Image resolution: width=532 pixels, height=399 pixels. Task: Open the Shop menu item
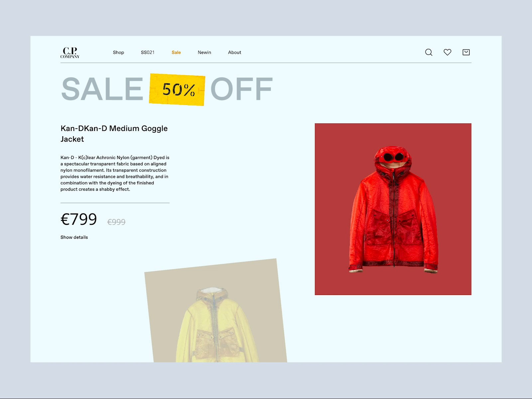pyautogui.click(x=118, y=53)
